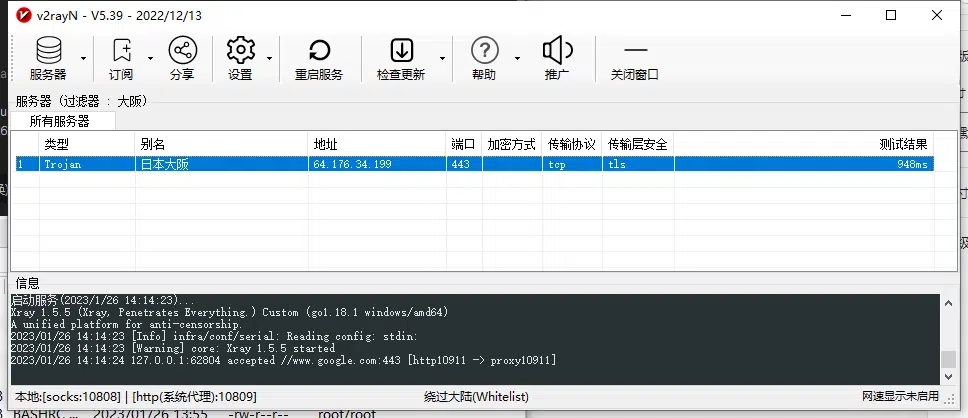
Task: Click the 绕过大陆(Whitelist) status bar text
Action: (476, 397)
